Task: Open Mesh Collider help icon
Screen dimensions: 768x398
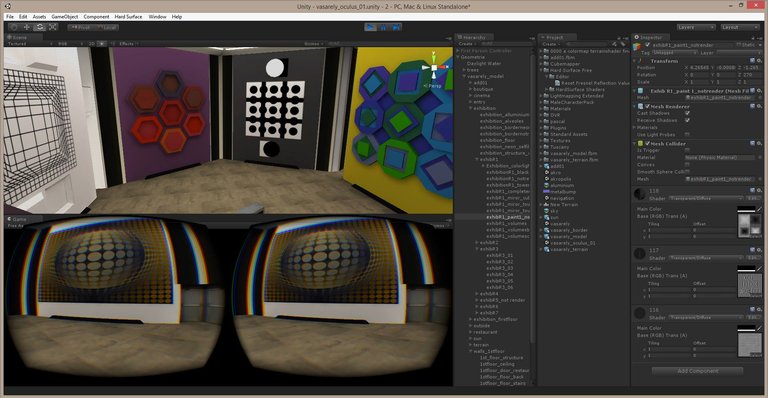Action: point(752,143)
